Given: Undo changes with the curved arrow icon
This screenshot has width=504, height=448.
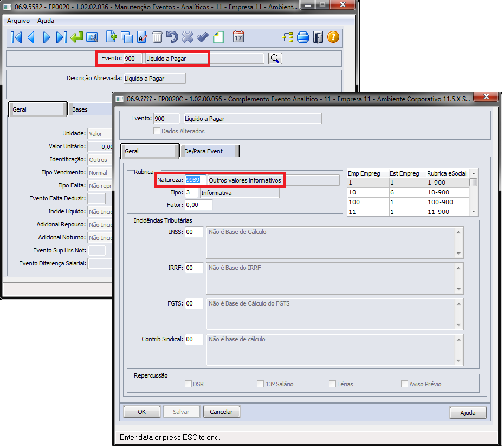Looking at the screenshot, I should point(172,37).
